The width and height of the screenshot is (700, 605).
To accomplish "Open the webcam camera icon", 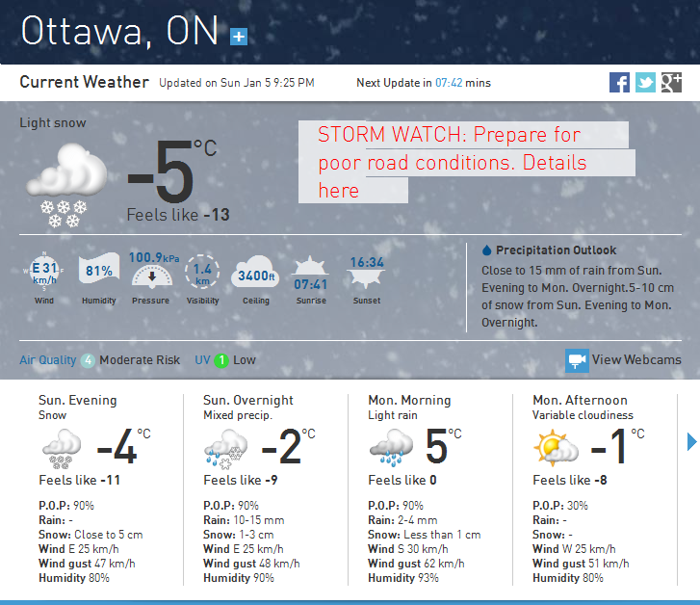I will click(x=577, y=360).
